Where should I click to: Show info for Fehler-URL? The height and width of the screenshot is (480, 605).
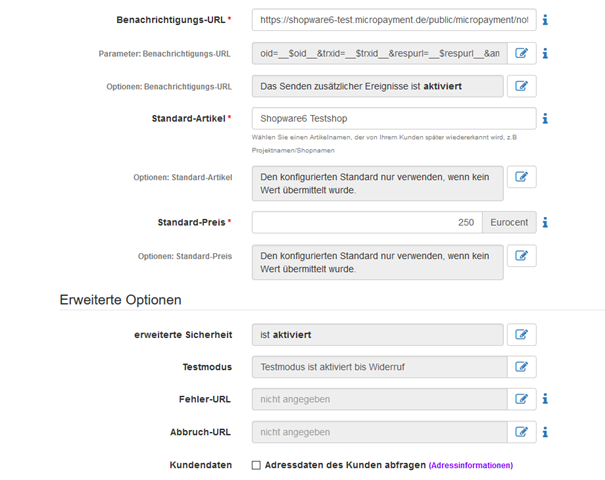545,399
